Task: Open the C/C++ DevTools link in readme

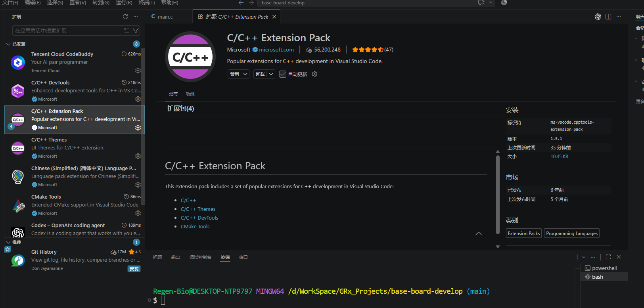Action: (x=199, y=218)
